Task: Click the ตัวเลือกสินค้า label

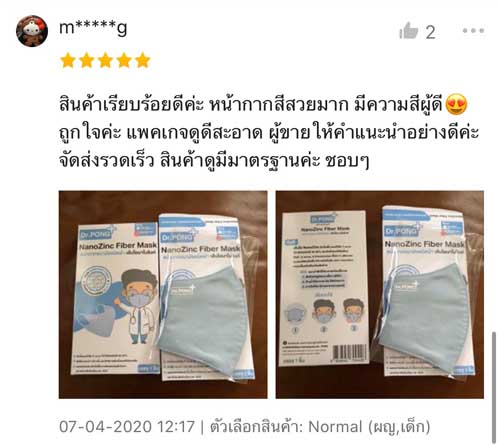Action: point(256,427)
